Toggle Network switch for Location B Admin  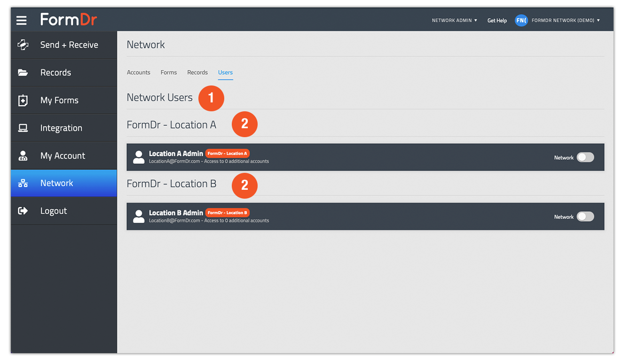tap(585, 217)
